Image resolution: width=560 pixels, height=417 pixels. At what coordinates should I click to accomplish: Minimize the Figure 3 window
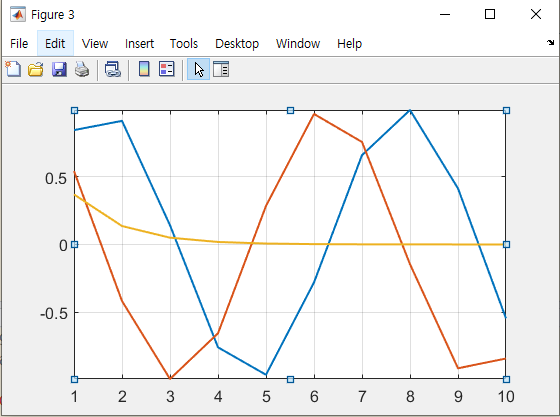pos(445,14)
